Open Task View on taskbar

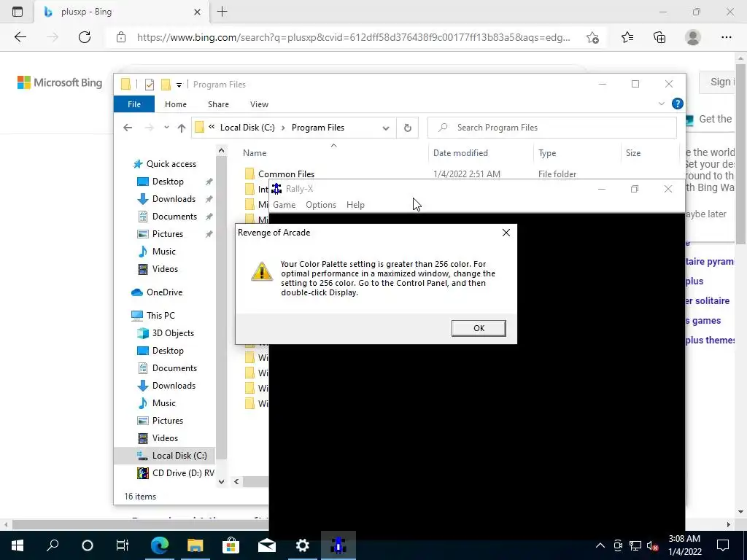click(123, 545)
